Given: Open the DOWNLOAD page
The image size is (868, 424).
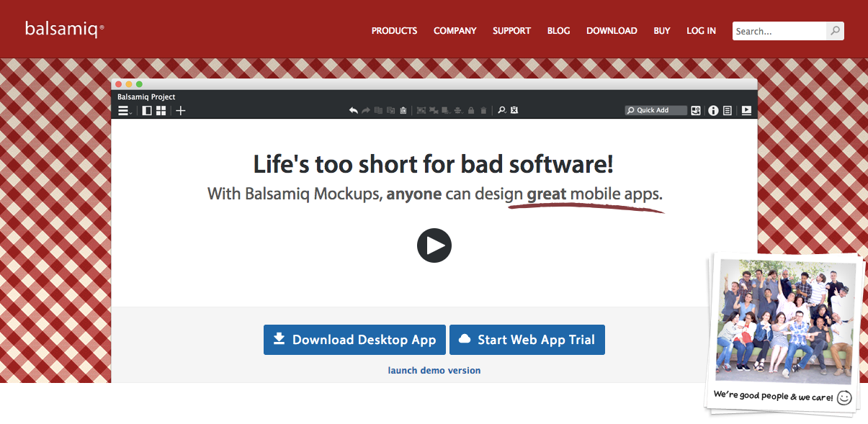Looking at the screenshot, I should click(612, 31).
